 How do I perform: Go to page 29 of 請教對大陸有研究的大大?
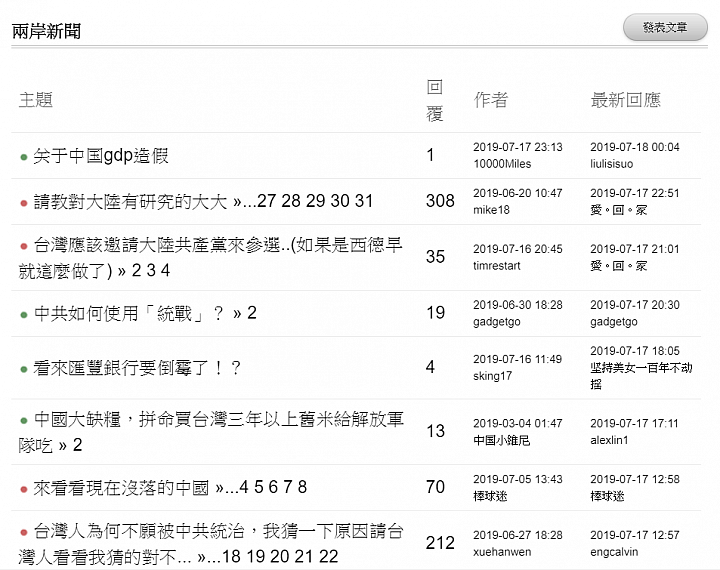click(x=315, y=201)
